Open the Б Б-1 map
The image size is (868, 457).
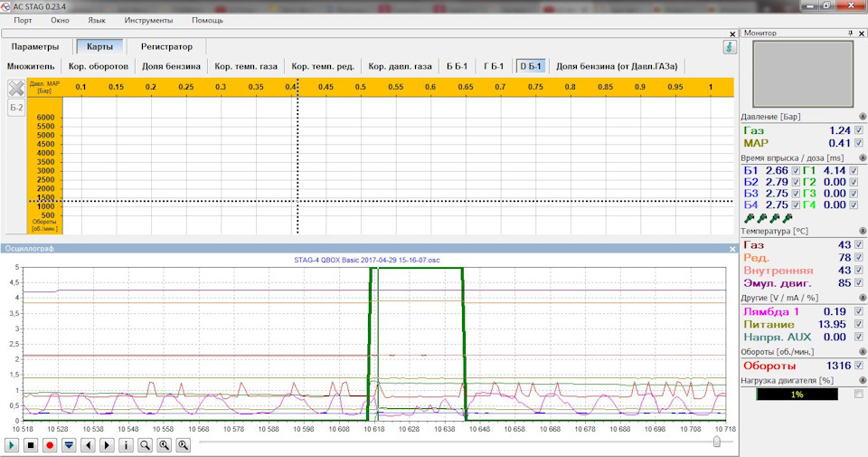coord(458,66)
